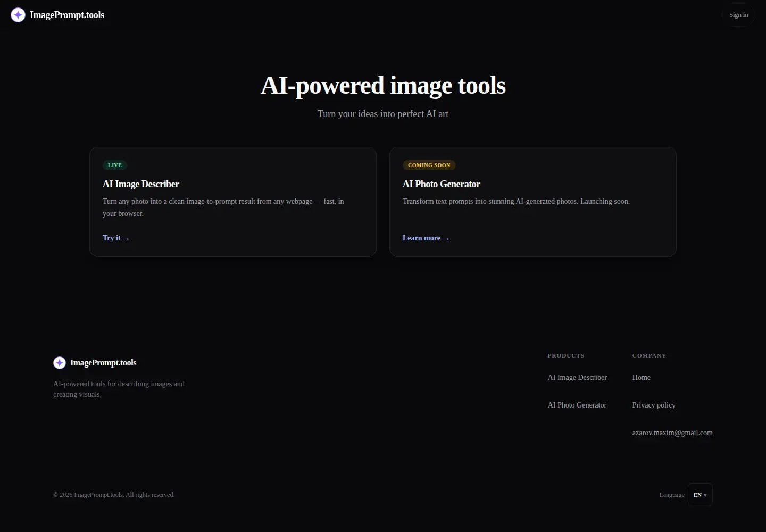
Task: Open the Privacy policy link
Action: point(654,405)
